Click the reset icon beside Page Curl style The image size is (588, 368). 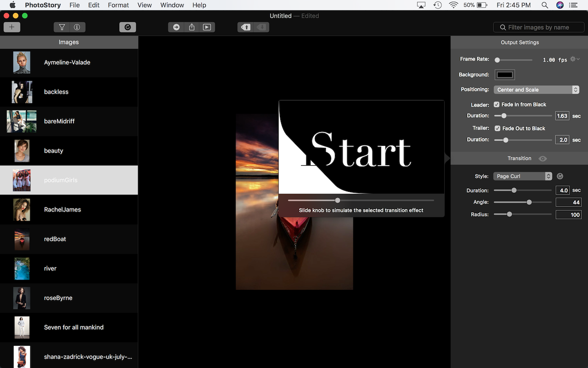pos(560,176)
